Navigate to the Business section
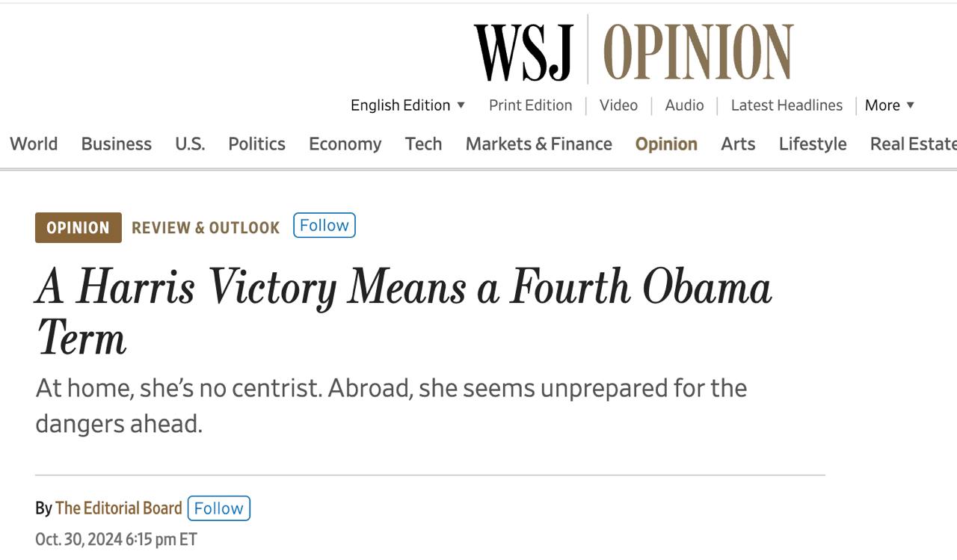The image size is (957, 560). (x=116, y=144)
